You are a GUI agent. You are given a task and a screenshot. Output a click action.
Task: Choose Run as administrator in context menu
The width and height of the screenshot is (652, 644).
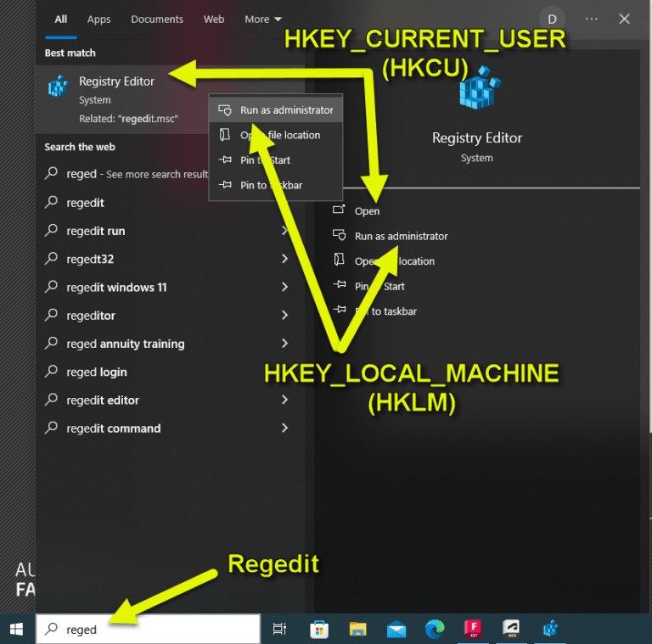tap(276, 110)
